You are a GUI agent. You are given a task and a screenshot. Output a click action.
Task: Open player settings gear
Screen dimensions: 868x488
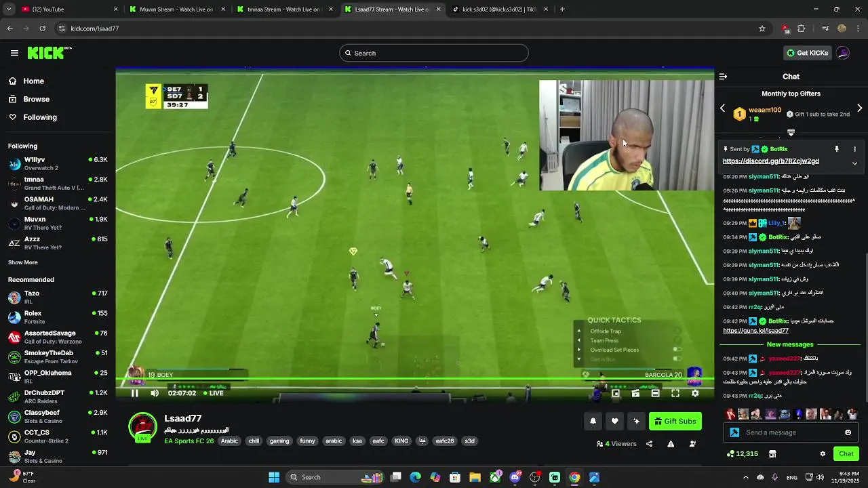695,393
